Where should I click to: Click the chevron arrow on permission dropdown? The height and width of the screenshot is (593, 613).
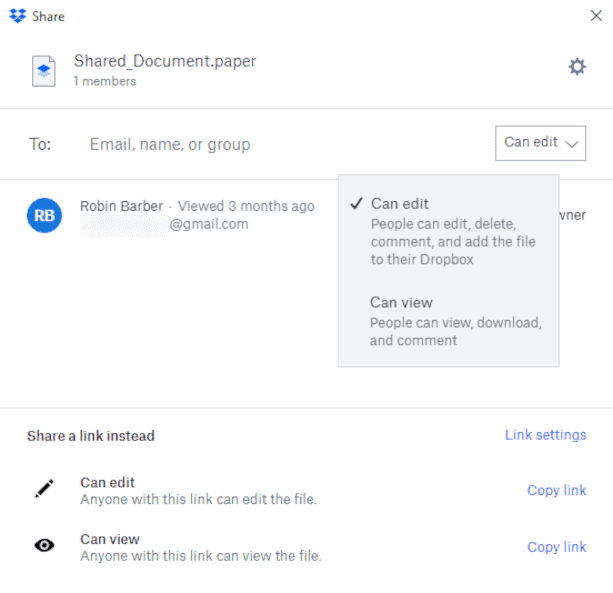572,144
